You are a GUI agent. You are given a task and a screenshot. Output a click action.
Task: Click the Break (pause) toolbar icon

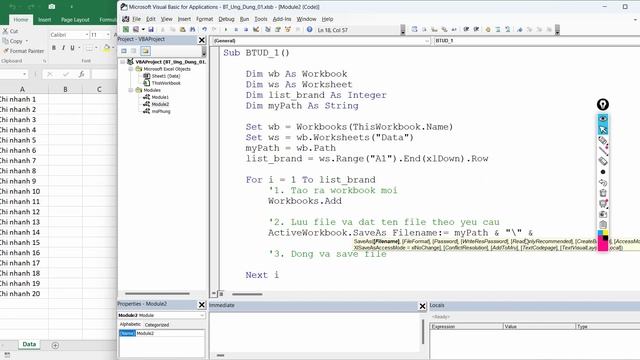236,29
